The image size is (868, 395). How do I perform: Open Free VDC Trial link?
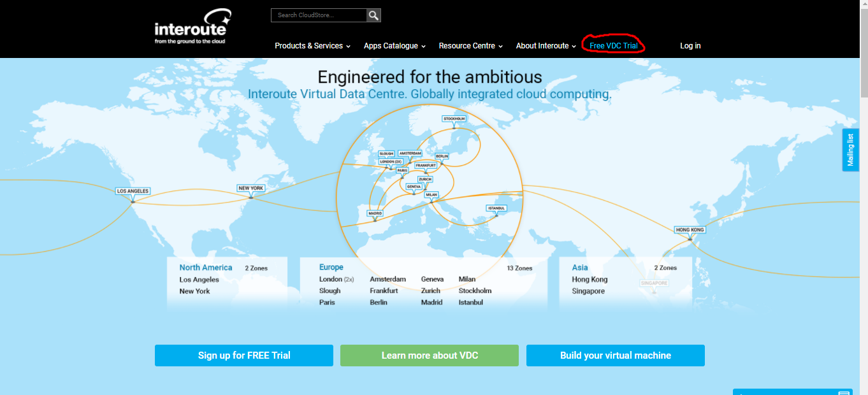[x=614, y=46]
